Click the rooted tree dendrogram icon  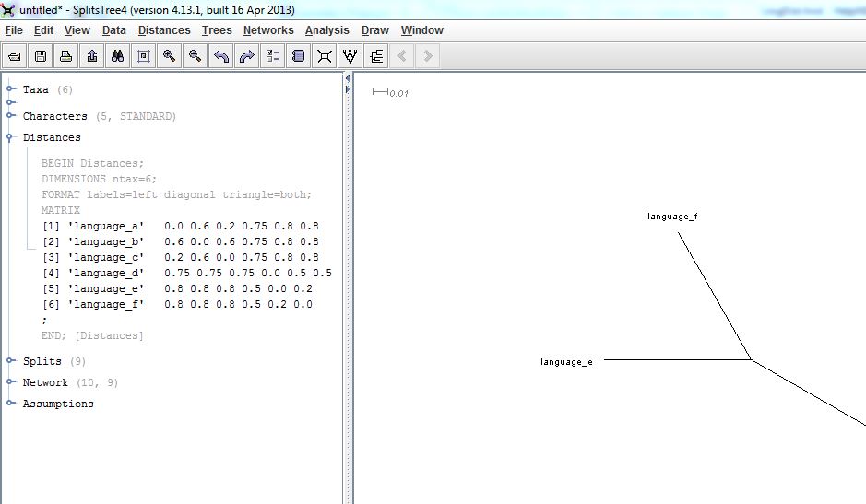(376, 56)
